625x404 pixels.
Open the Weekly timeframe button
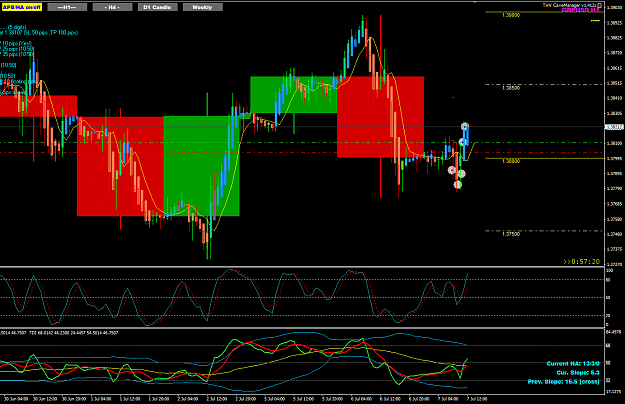202,7
